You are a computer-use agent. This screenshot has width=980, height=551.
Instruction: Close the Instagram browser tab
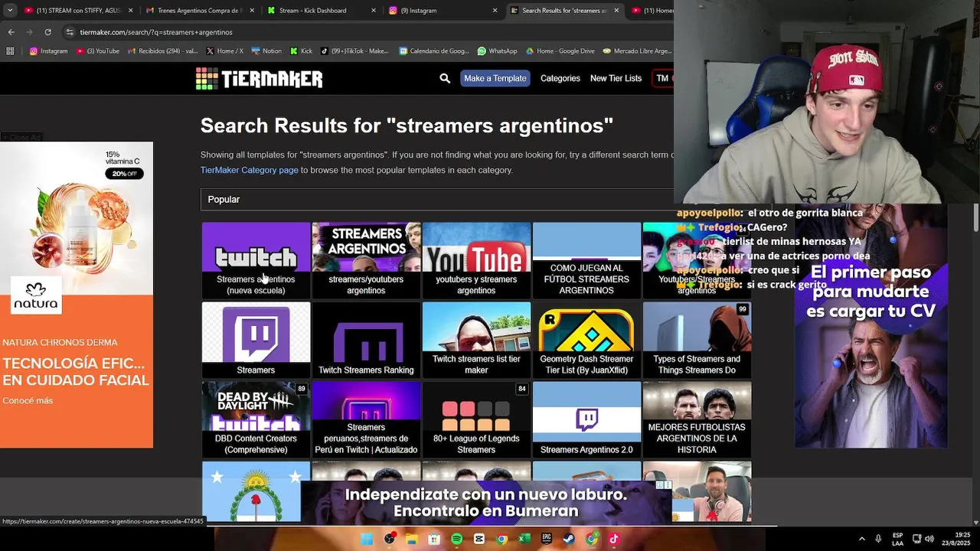495,11
